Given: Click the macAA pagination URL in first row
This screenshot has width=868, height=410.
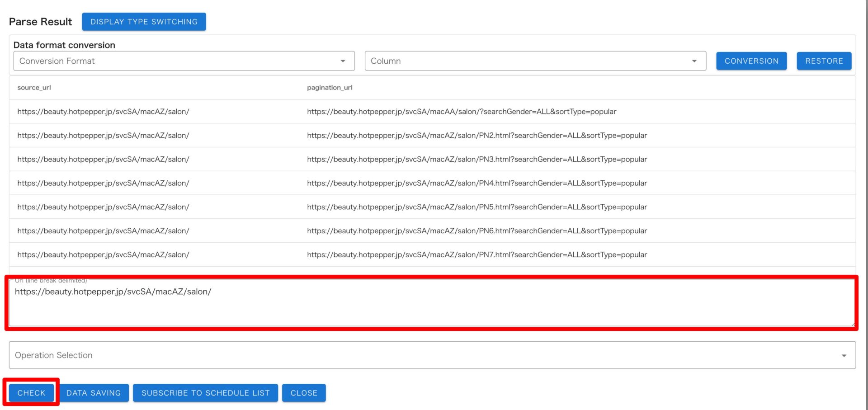Looking at the screenshot, I should (x=461, y=112).
